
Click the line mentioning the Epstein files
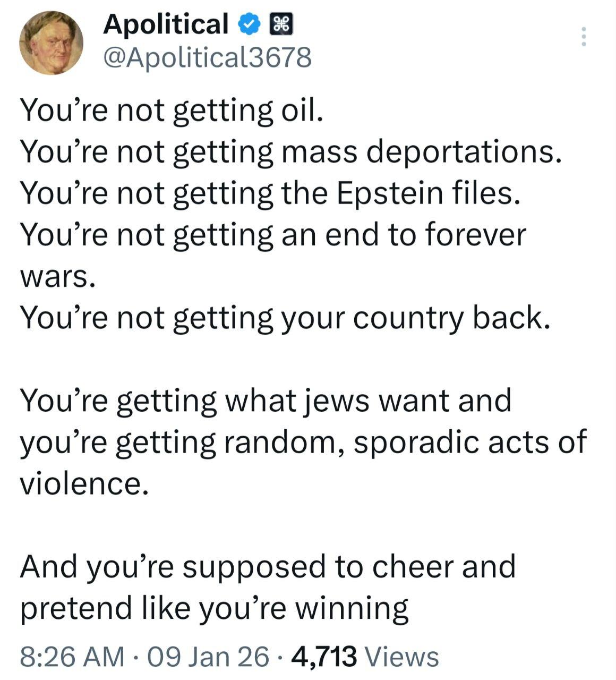tap(270, 193)
